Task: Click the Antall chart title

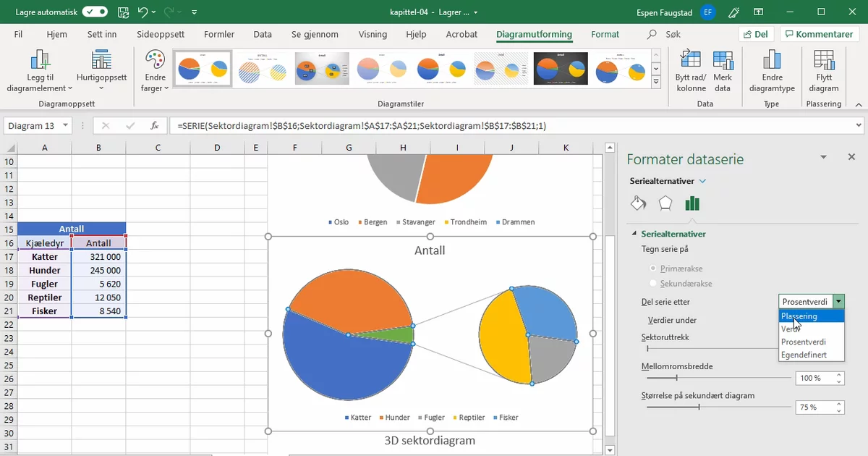Action: click(x=430, y=250)
